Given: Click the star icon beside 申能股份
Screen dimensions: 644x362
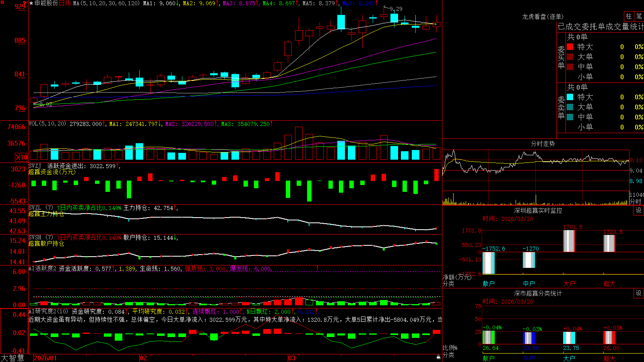Looking at the screenshot, I should (x=31, y=3).
